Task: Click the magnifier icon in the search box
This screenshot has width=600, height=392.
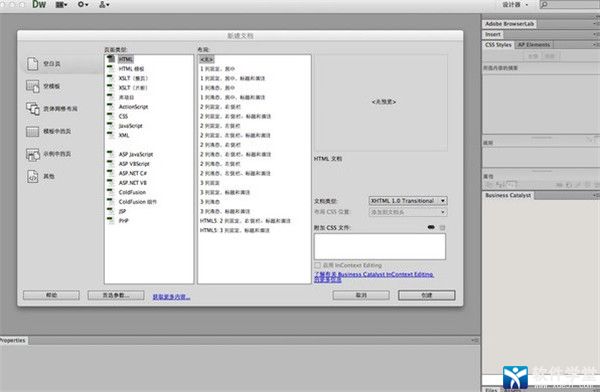Action: 544,4
